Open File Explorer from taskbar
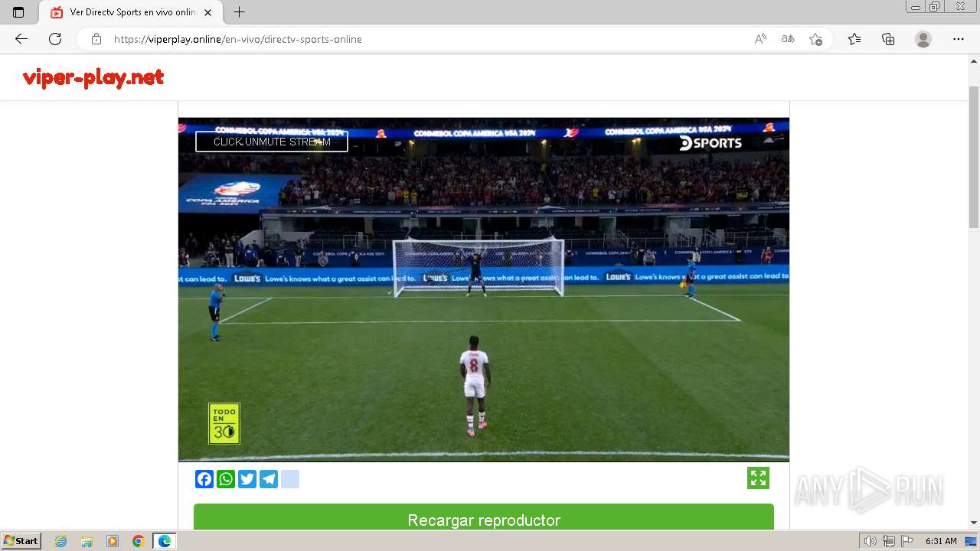 [87, 541]
